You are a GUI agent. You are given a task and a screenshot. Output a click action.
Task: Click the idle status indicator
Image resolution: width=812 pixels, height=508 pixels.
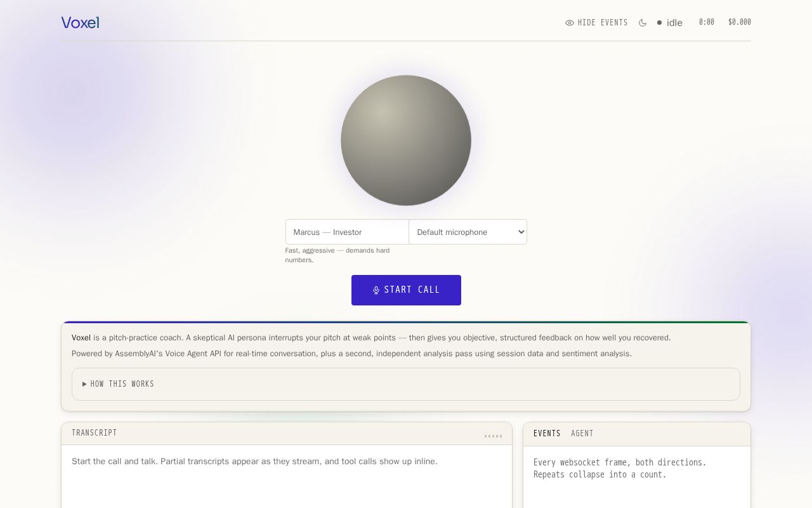pyautogui.click(x=670, y=23)
